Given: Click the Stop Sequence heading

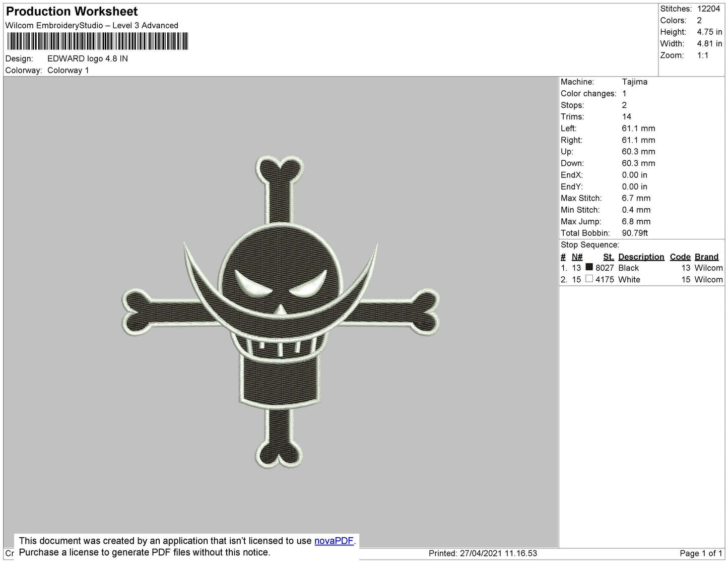Looking at the screenshot, I should point(589,244).
